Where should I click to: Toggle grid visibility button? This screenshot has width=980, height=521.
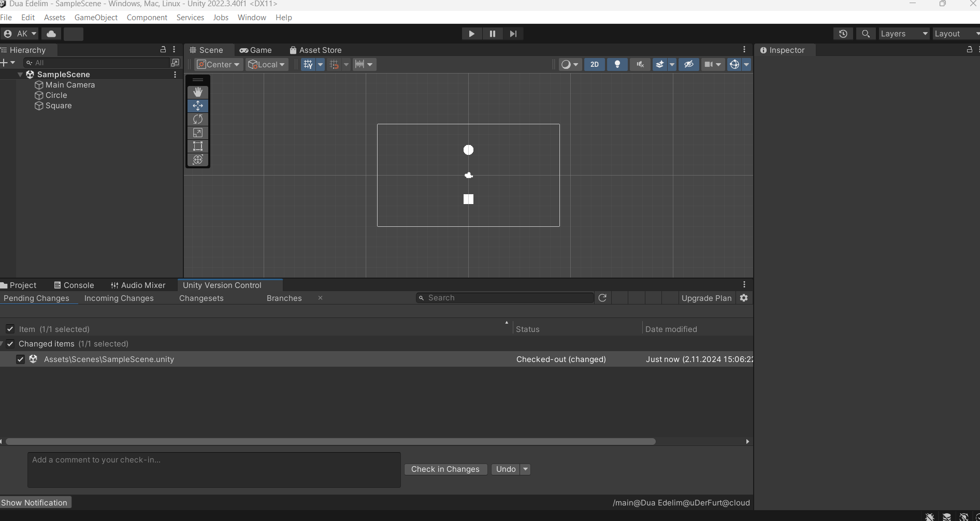308,64
